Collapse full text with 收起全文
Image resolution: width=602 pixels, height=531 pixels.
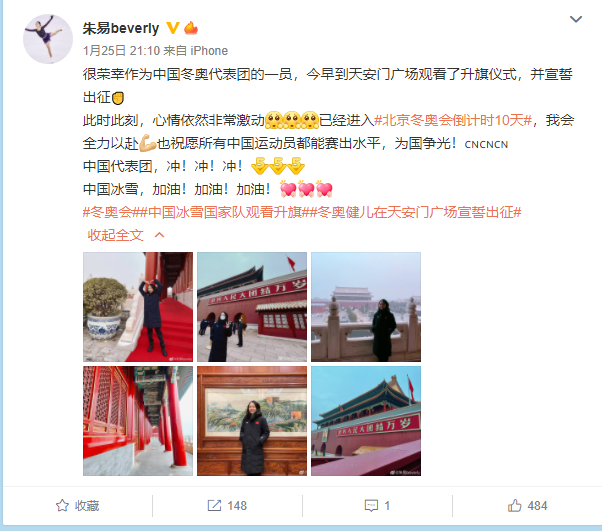tap(116, 235)
